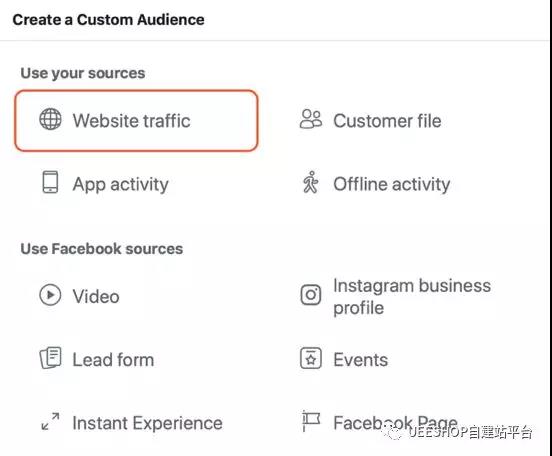Select Website traffic as the source
Viewport: 552px width, 456px height.
point(136,120)
